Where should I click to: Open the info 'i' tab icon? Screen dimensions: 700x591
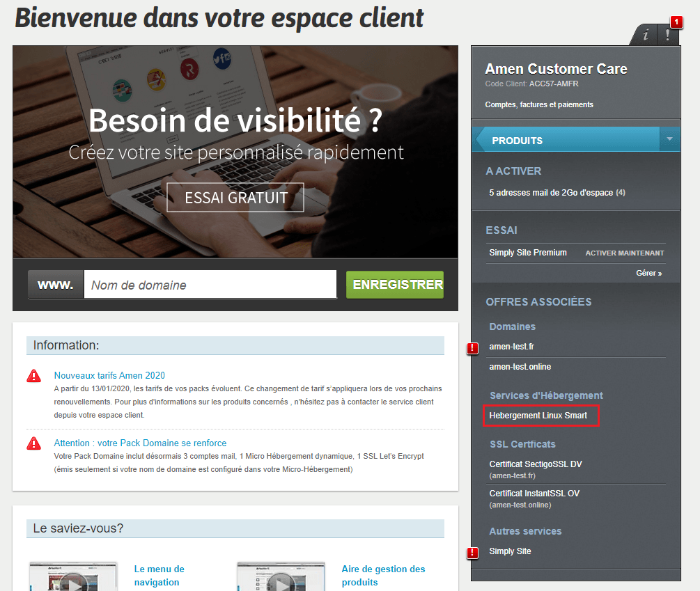pos(646,34)
